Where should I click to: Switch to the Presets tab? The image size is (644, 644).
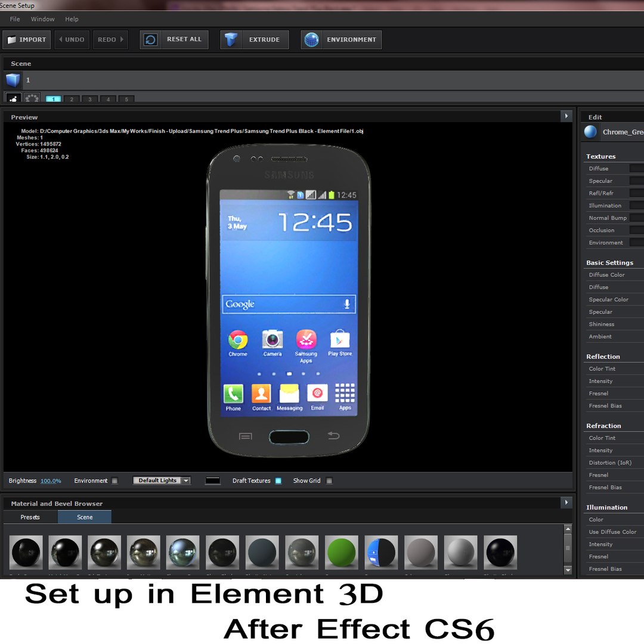coord(30,517)
